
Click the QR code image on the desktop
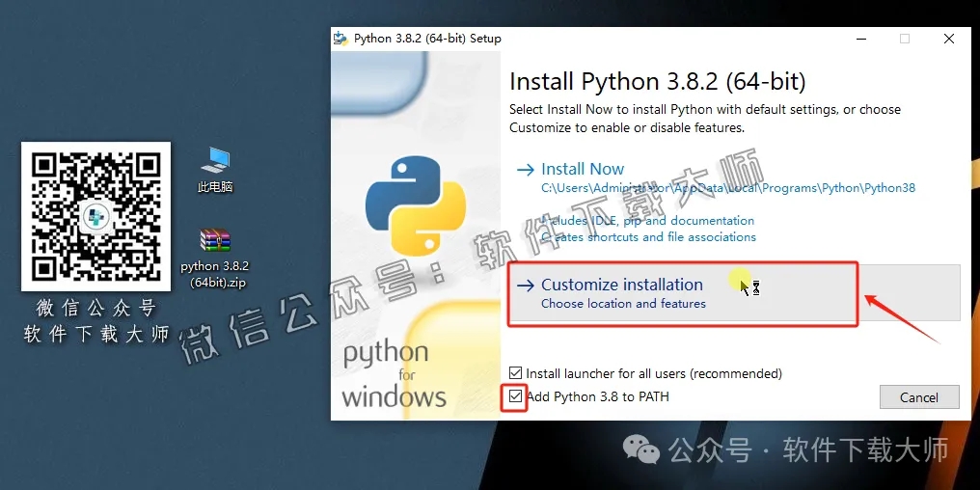[96, 216]
